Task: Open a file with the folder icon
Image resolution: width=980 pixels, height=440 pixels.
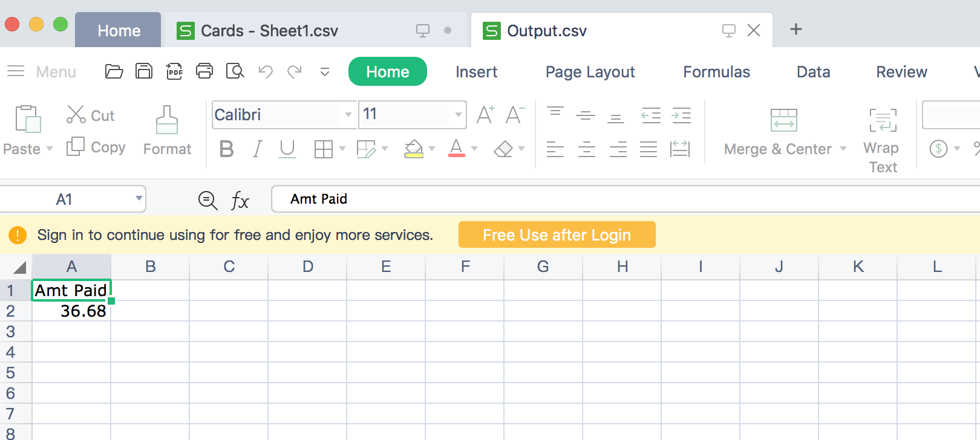Action: [114, 71]
